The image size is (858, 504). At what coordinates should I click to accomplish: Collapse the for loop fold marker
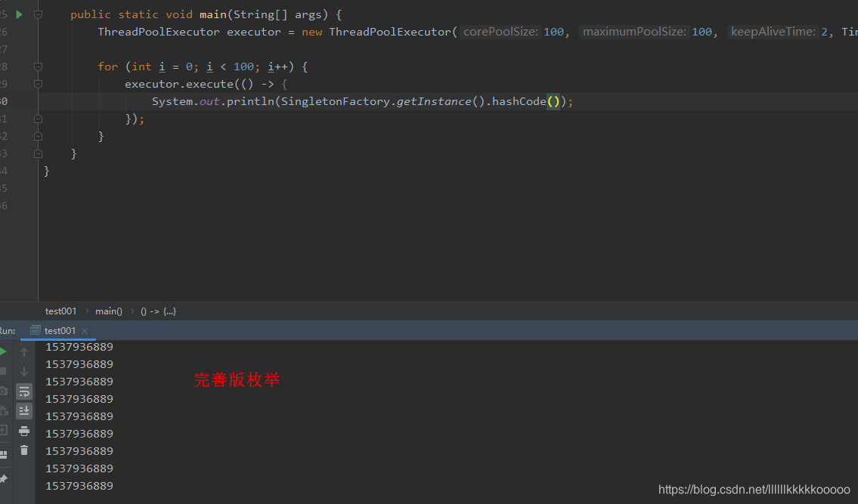coord(39,66)
